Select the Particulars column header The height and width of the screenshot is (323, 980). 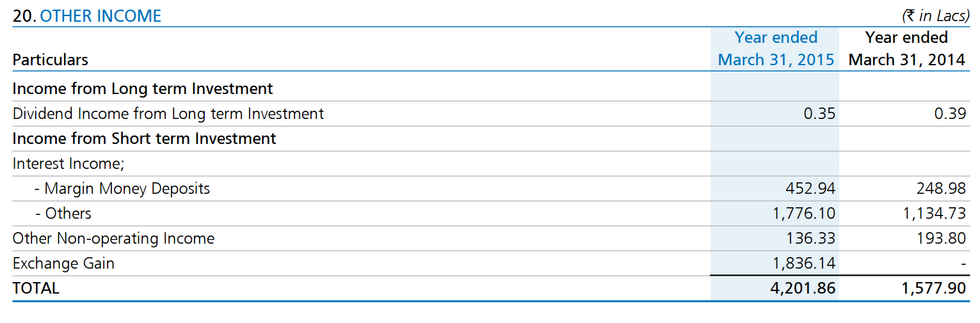pyautogui.click(x=50, y=60)
